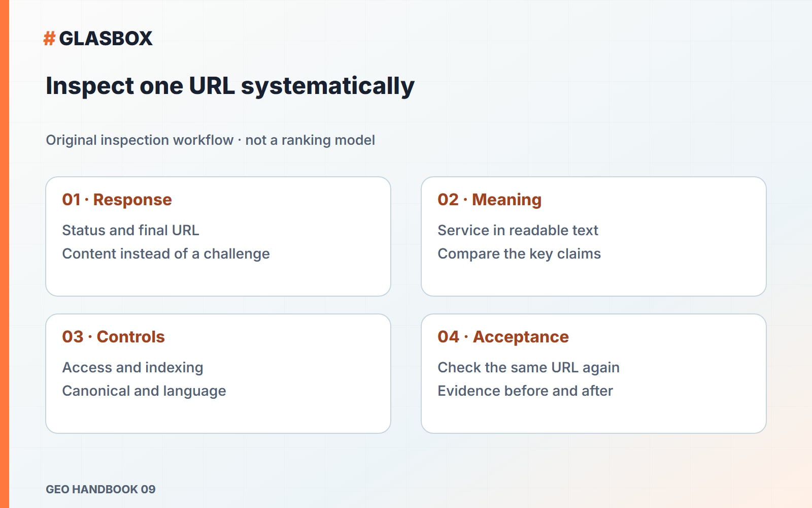Click 'Check the same URL again' line
Image resolution: width=812 pixels, height=508 pixels.
point(528,367)
